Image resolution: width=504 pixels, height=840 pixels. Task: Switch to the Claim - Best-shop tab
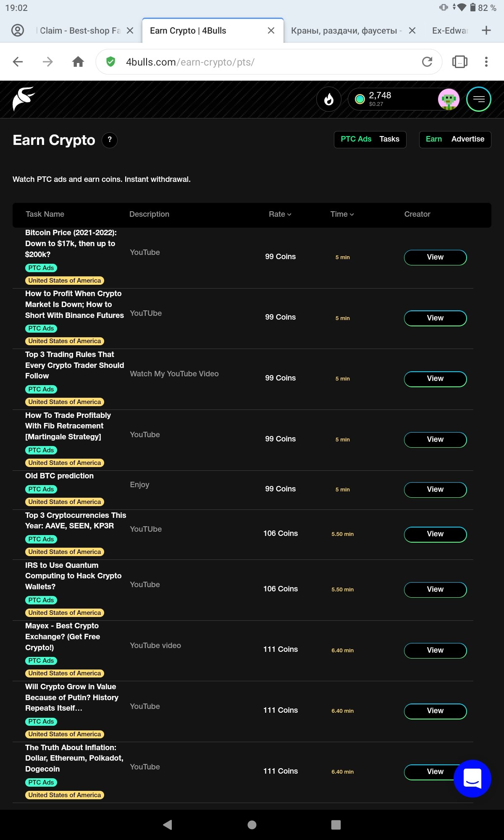coord(80,31)
